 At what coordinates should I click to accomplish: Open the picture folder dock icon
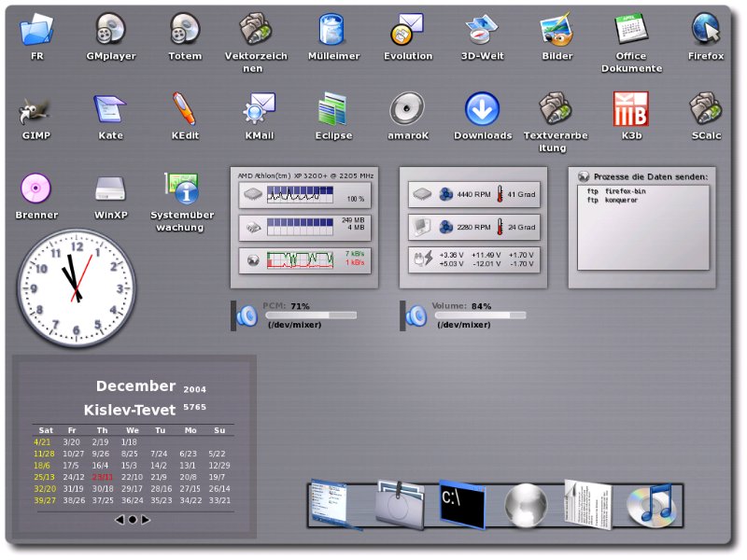pyautogui.click(x=400, y=505)
